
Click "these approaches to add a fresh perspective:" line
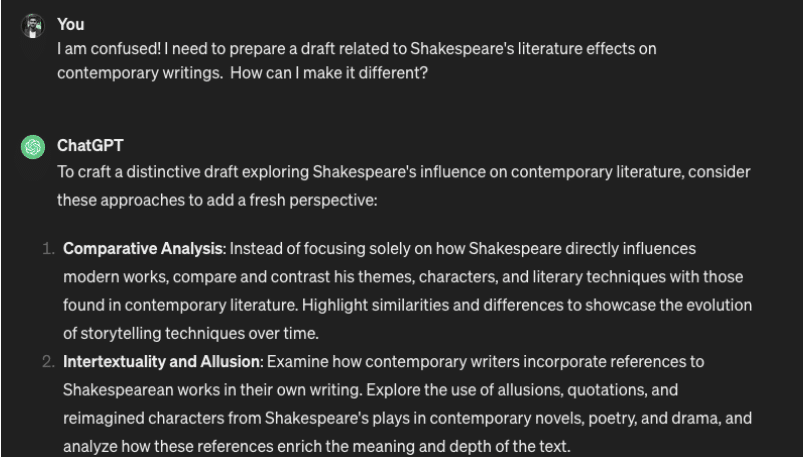(217, 200)
